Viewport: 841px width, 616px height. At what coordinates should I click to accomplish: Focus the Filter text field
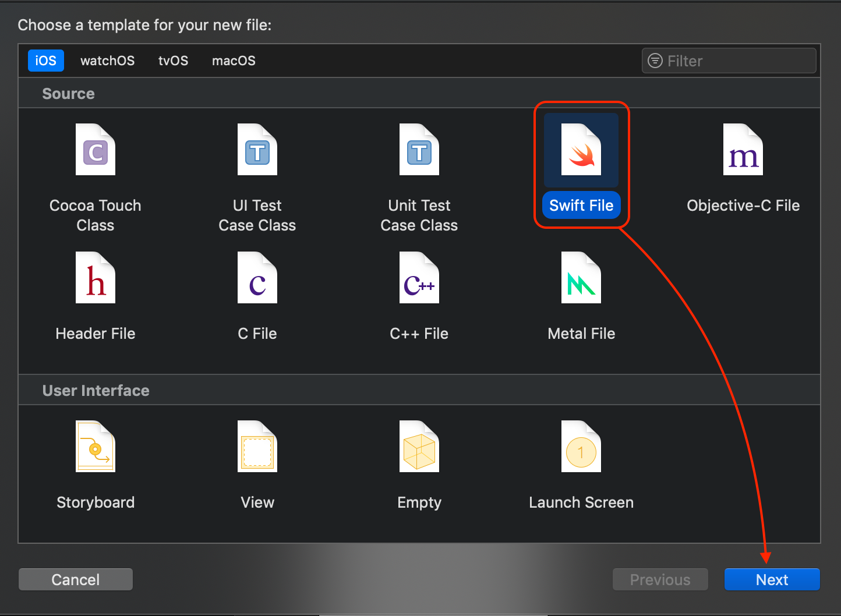pyautogui.click(x=729, y=61)
